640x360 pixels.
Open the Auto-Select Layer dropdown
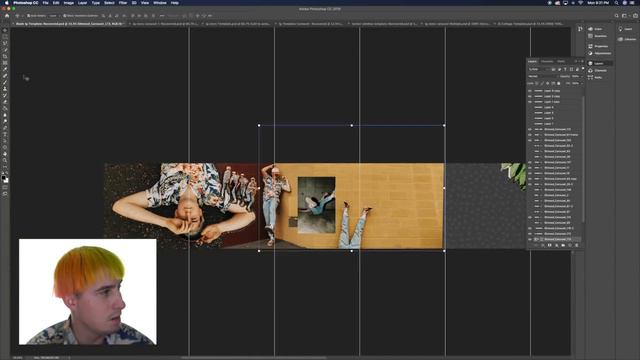(56, 16)
